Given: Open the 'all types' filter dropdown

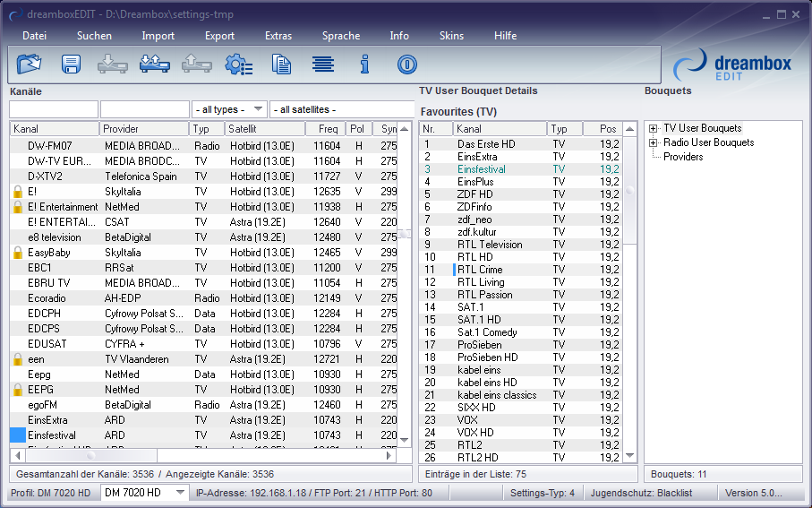Looking at the screenshot, I should 229,109.
